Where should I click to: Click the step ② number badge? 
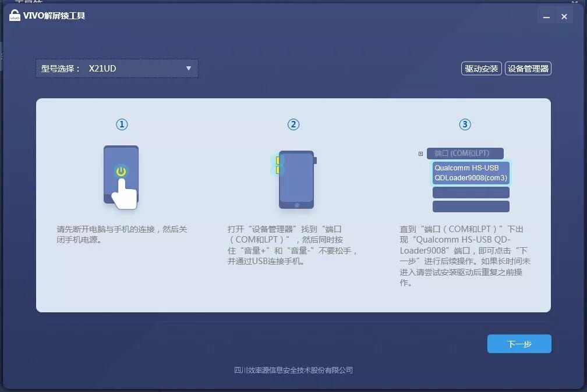pos(293,124)
